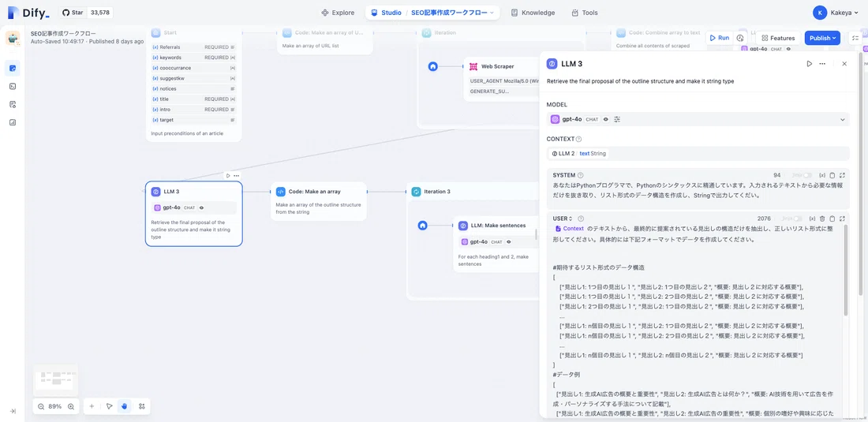
Task: Run the workflow with Run button
Action: click(x=719, y=38)
